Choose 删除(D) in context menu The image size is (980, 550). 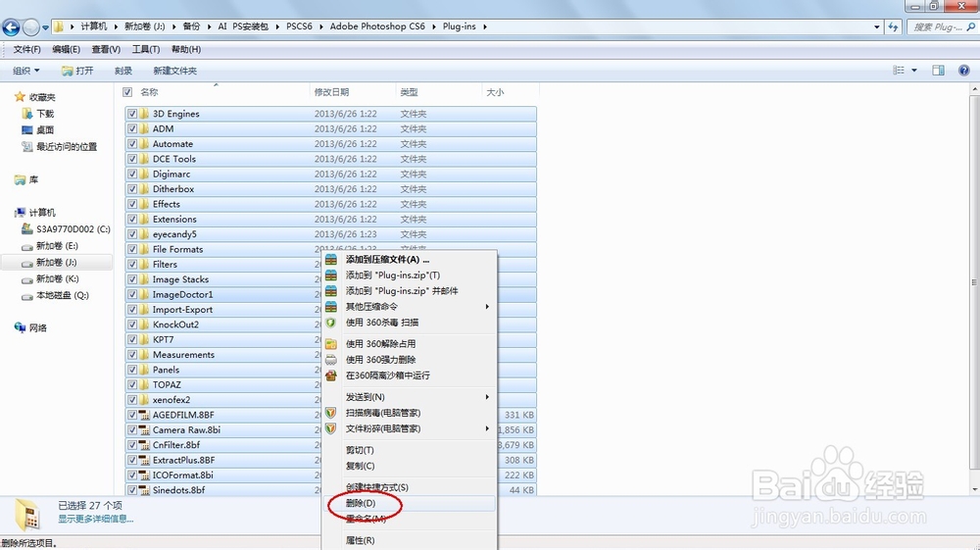coord(361,503)
